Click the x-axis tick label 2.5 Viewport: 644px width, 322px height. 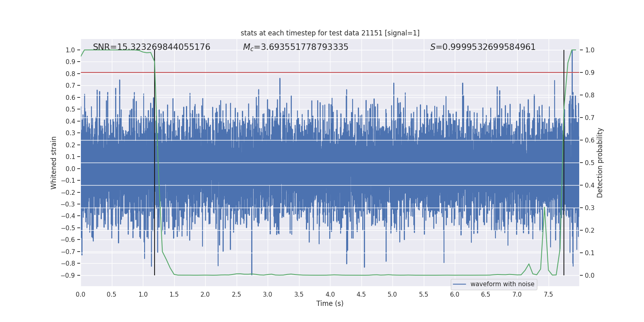click(x=236, y=295)
